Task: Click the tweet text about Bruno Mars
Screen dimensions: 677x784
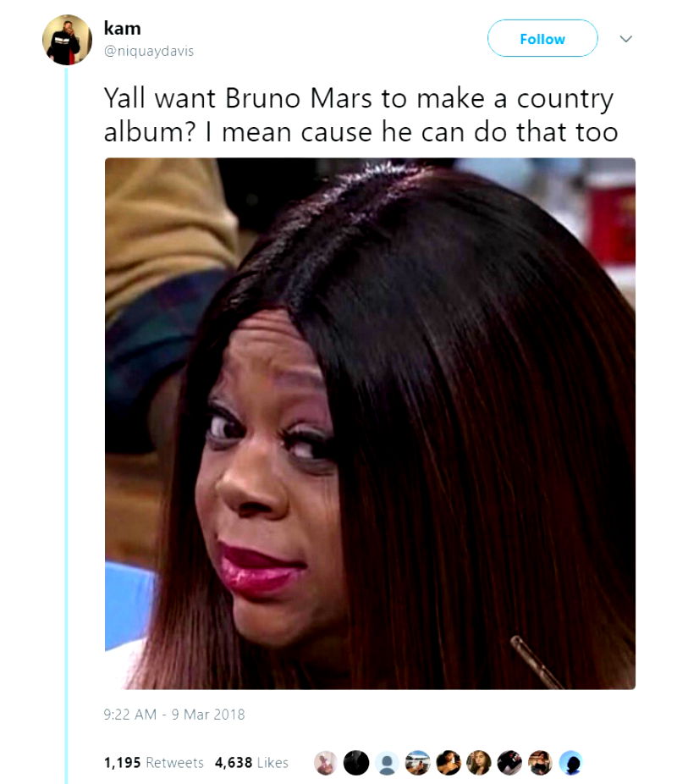Action: point(361,115)
